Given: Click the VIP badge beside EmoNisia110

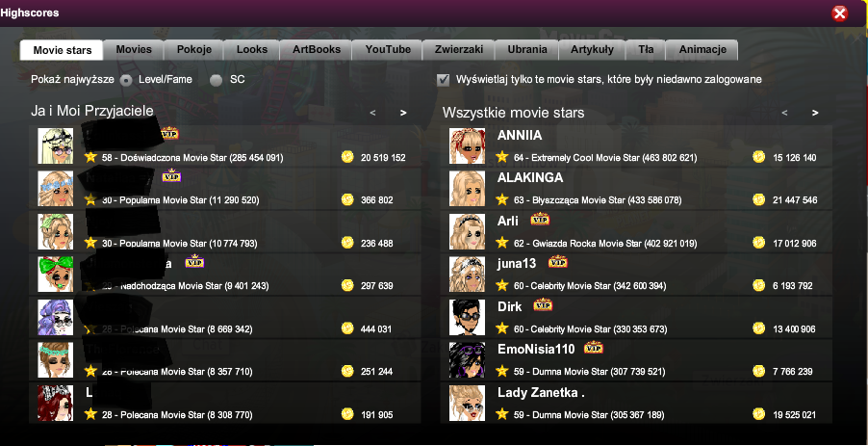Looking at the screenshot, I should click(594, 348).
